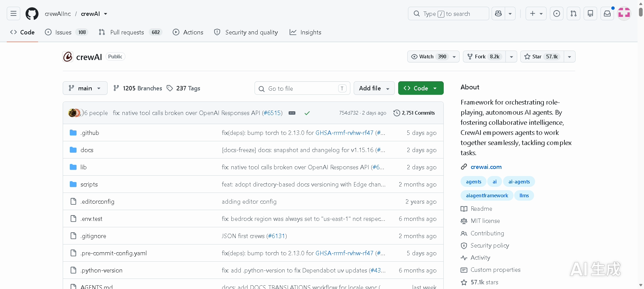Open user profile avatar menu
The width and height of the screenshot is (644, 289).
coord(624,13)
